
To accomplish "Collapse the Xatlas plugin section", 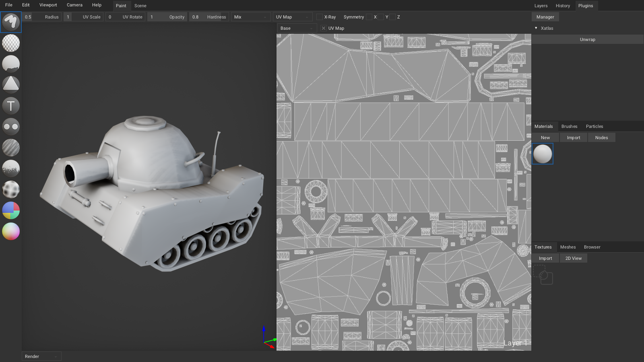I will [x=536, y=28].
